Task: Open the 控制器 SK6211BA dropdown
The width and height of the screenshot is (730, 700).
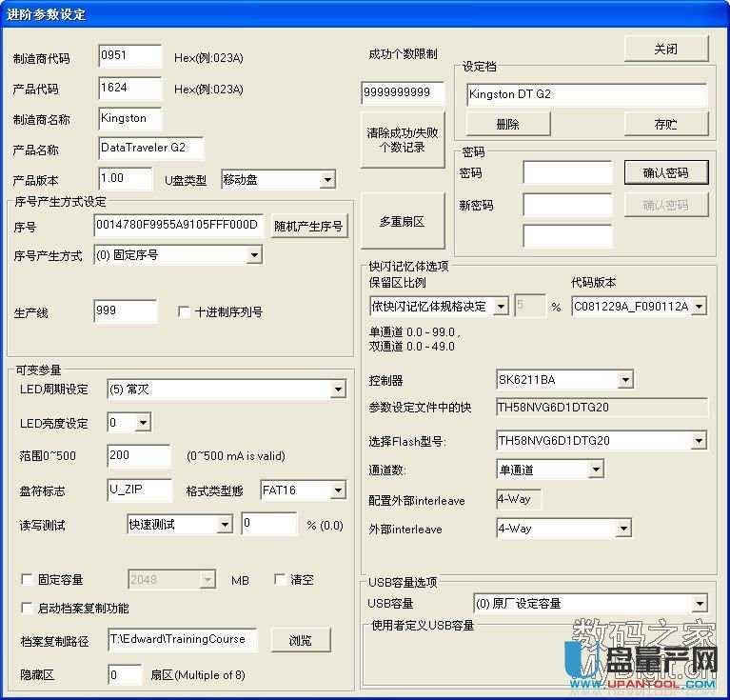Action: tap(564, 380)
